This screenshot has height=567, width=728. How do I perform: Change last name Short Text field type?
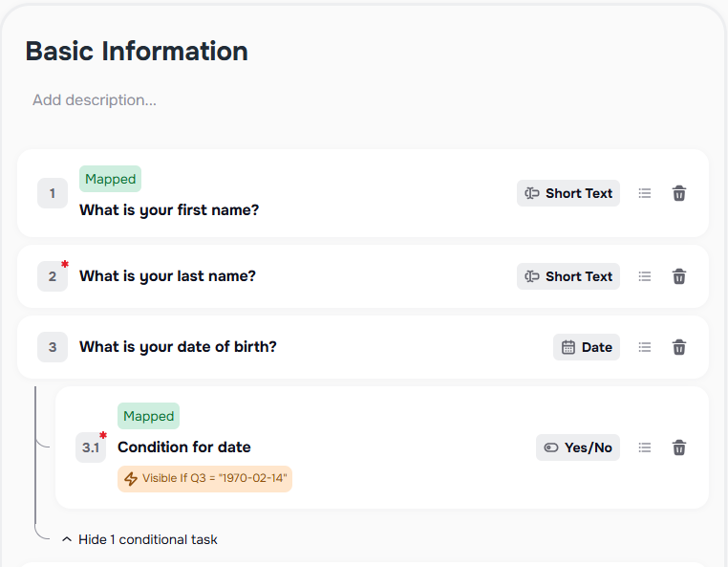(568, 276)
